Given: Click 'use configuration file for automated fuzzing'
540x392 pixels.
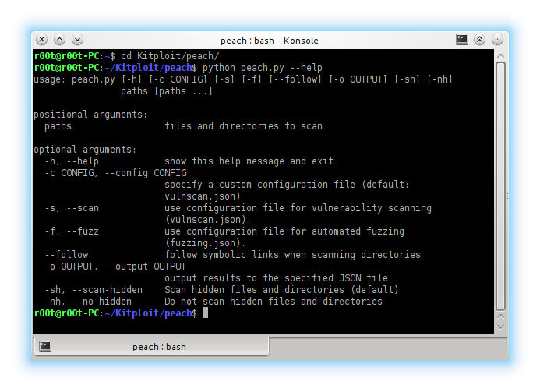Looking at the screenshot, I should click(x=284, y=231).
